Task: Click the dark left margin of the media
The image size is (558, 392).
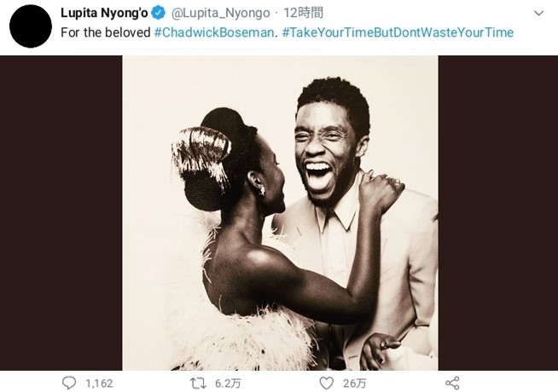Action: 61,213
